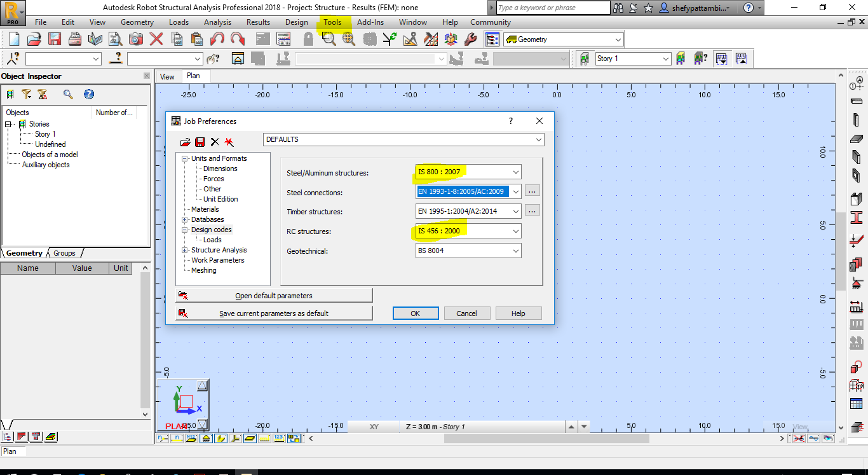Open the Steel/Aluminum structures code dropdown

pyautogui.click(x=515, y=172)
